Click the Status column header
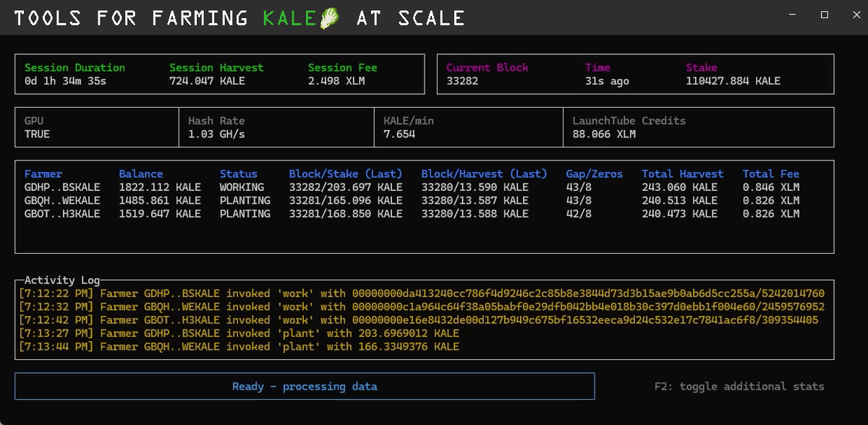Viewport: 868px width, 425px height. [239, 173]
